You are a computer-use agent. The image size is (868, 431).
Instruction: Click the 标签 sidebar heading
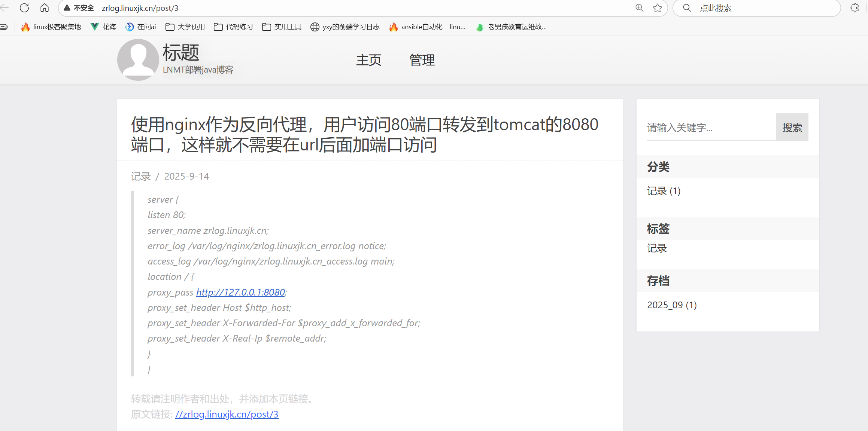pyautogui.click(x=658, y=229)
